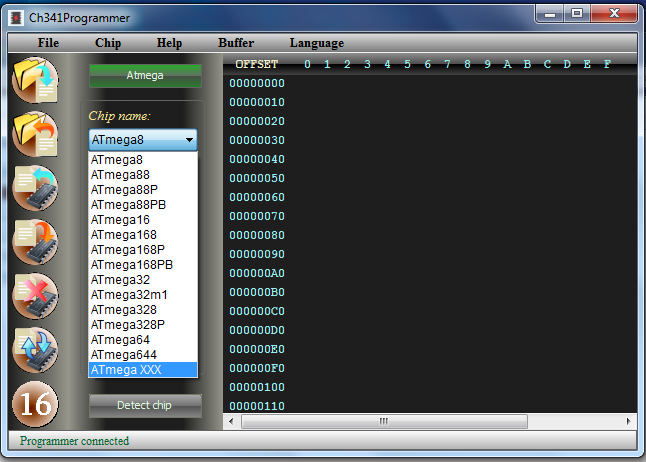Image resolution: width=646 pixels, height=462 pixels.
Task: Pick ATmega16 from the chip list
Action: [143, 220]
